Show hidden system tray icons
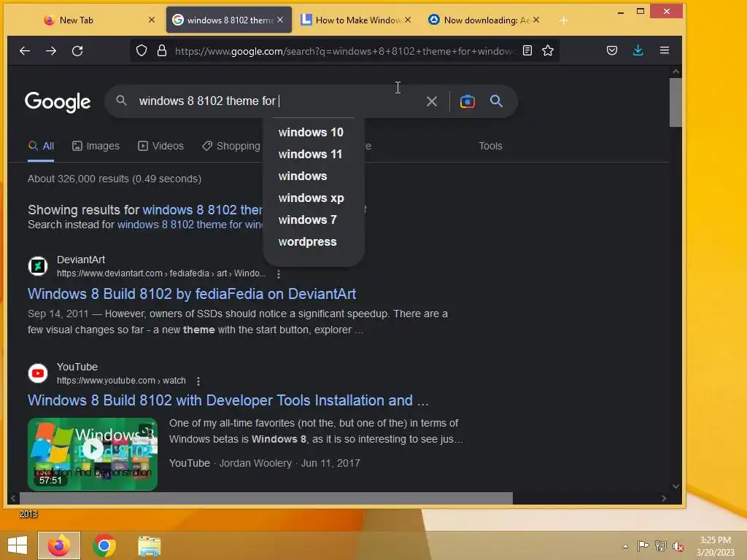747x560 pixels. click(x=625, y=546)
